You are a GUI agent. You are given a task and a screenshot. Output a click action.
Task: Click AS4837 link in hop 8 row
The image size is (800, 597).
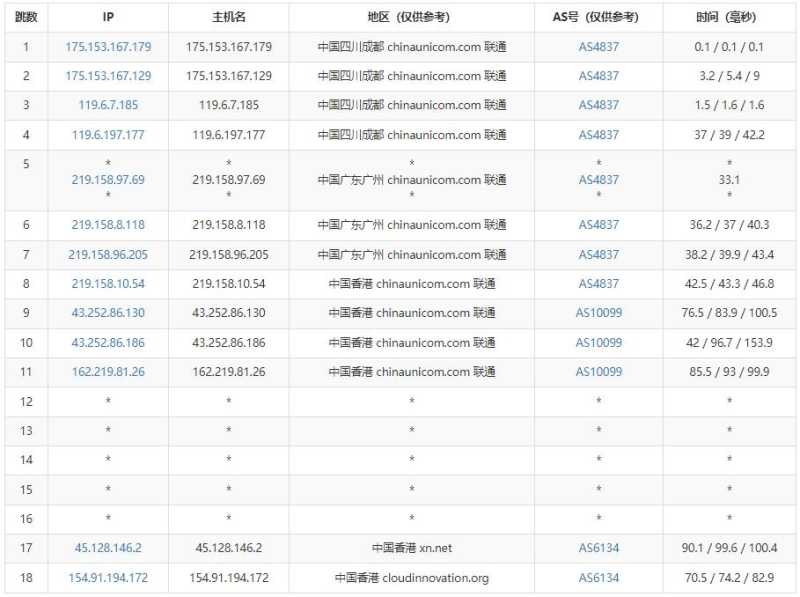tap(598, 284)
